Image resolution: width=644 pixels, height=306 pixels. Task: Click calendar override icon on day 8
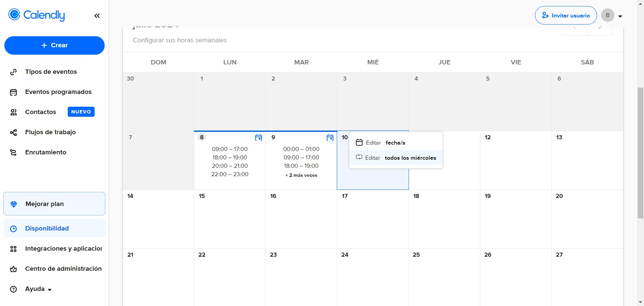(259, 138)
